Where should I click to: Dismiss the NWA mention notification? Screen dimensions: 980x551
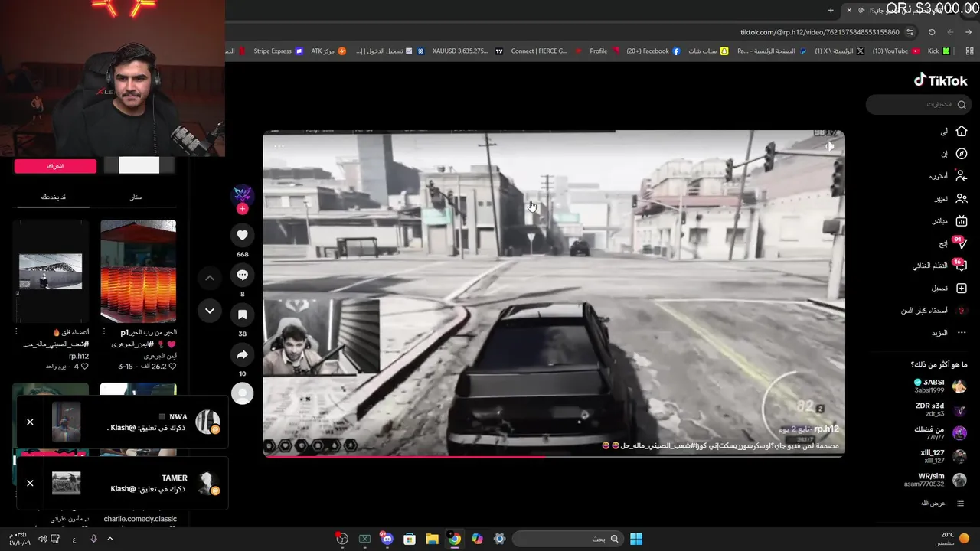tap(30, 422)
